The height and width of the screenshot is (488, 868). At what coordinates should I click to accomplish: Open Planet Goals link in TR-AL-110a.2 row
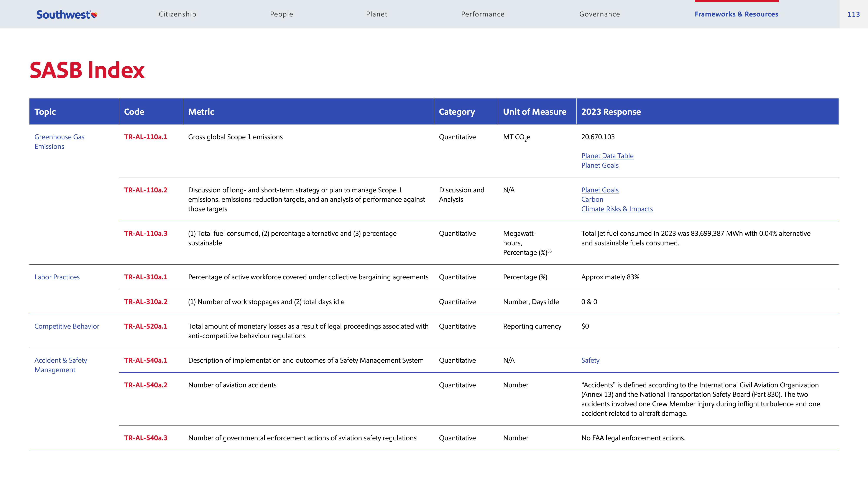coord(600,190)
